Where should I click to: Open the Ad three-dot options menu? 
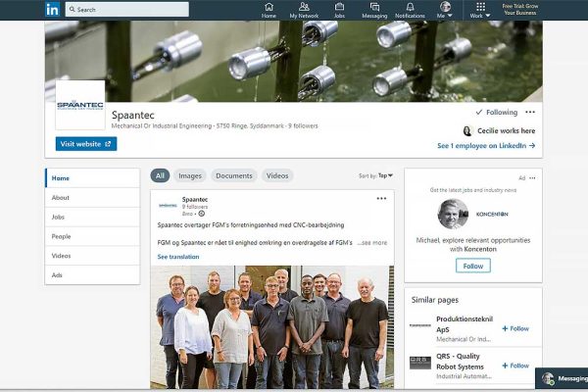pos(532,177)
